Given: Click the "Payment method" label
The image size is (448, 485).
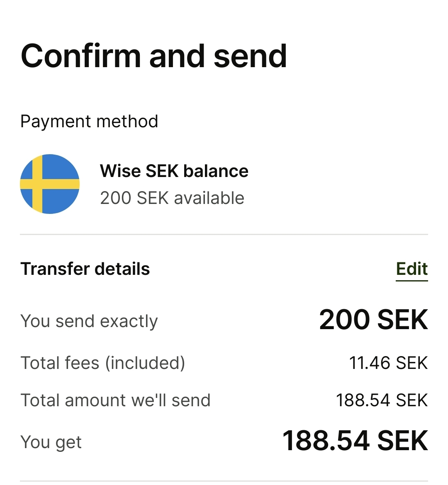Looking at the screenshot, I should (89, 121).
